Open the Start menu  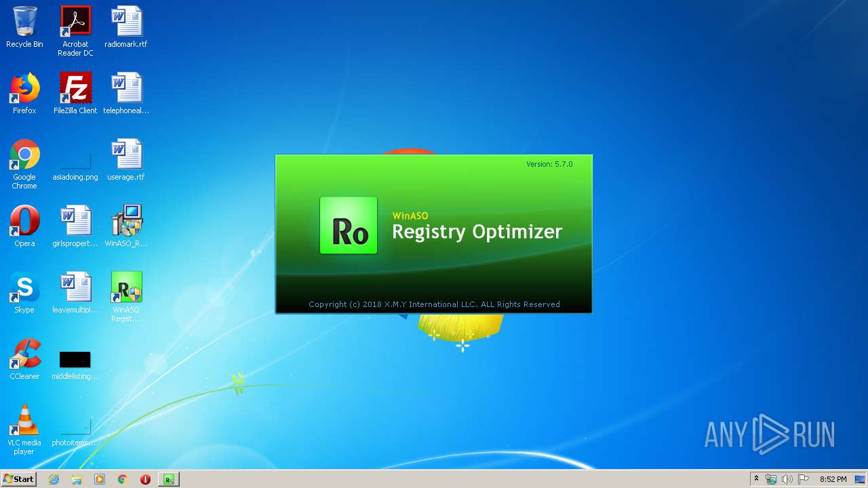18,479
